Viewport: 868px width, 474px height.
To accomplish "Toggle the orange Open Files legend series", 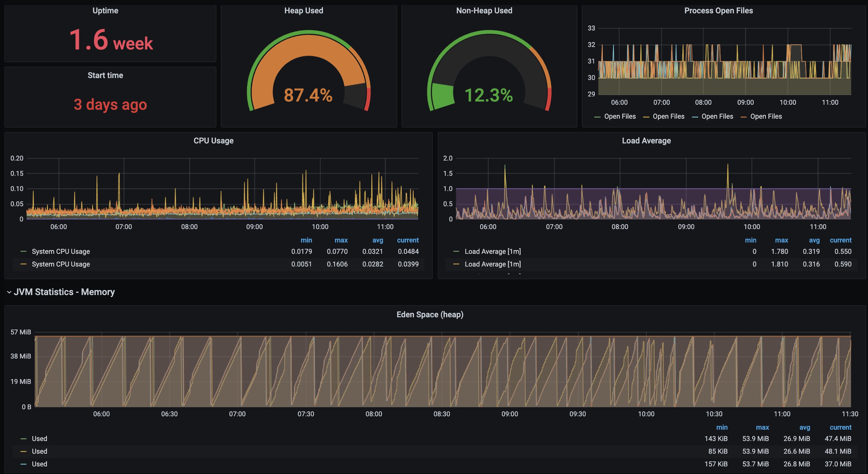I will tap(766, 116).
